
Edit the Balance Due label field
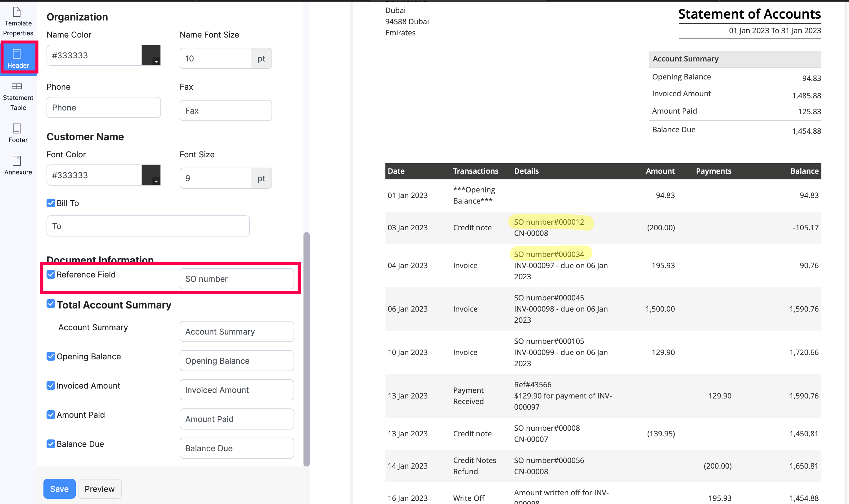coord(237,448)
